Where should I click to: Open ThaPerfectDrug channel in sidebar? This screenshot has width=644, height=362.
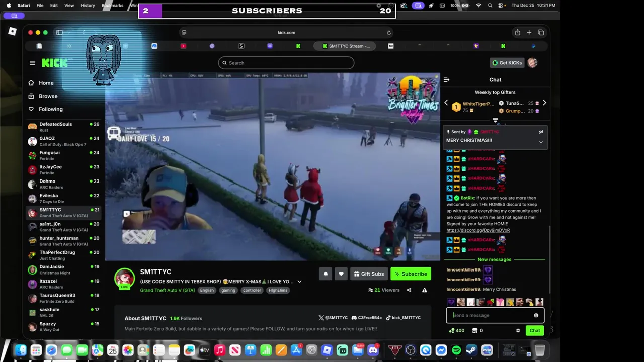point(64,255)
